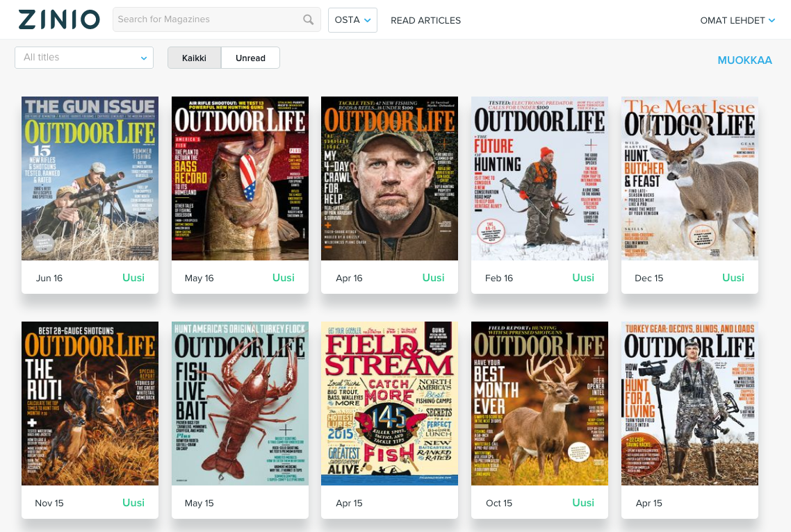Click the Uusi label on Jun 16
Screen dimensions: 791x532
[x=133, y=278]
